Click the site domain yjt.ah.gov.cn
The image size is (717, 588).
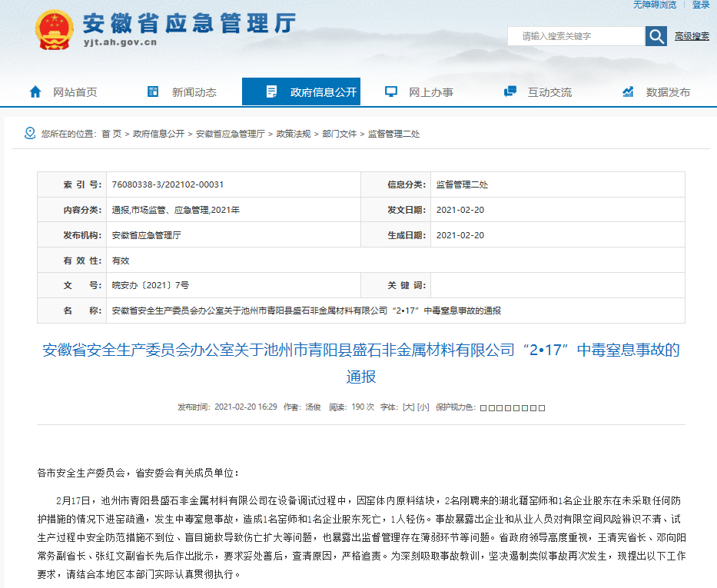pos(120,42)
